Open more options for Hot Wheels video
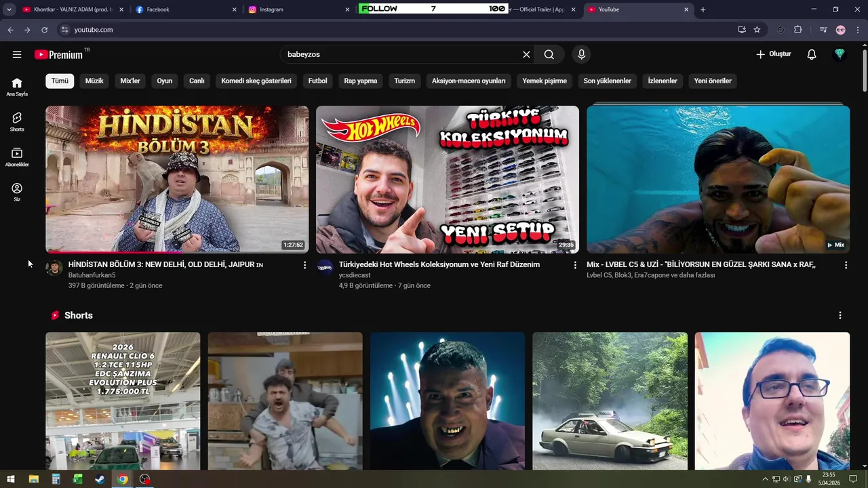 coord(575,265)
